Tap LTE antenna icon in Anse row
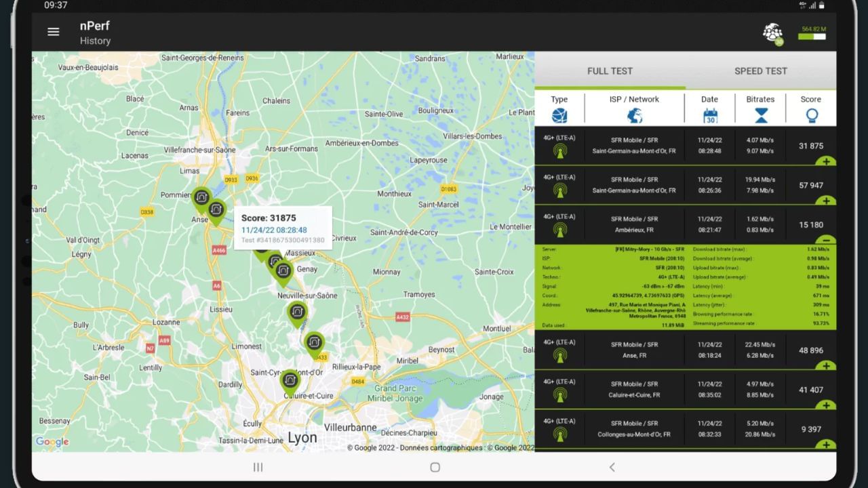Image resolution: width=868 pixels, height=488 pixels. click(x=559, y=355)
